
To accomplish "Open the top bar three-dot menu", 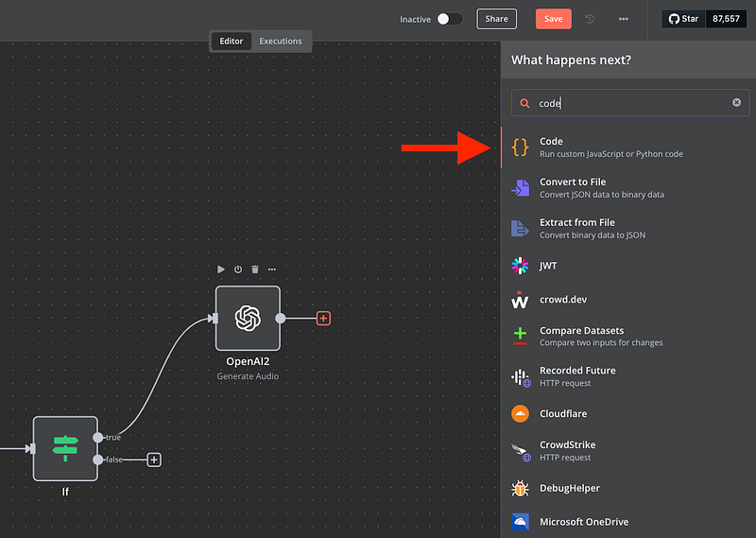I will pos(623,19).
